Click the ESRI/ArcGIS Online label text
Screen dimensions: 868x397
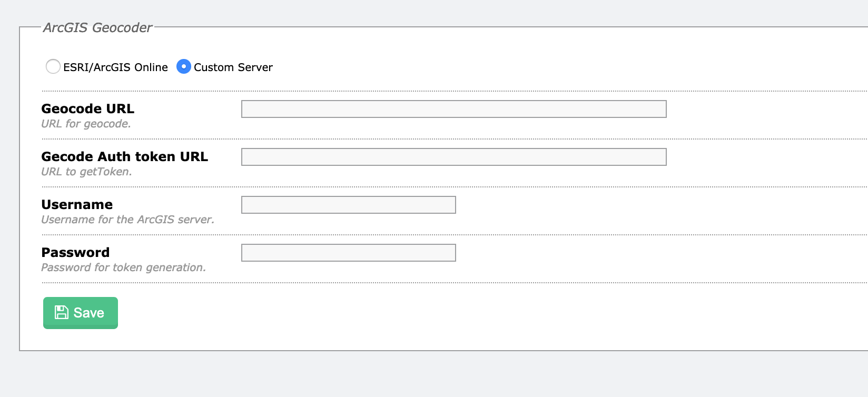click(x=115, y=67)
